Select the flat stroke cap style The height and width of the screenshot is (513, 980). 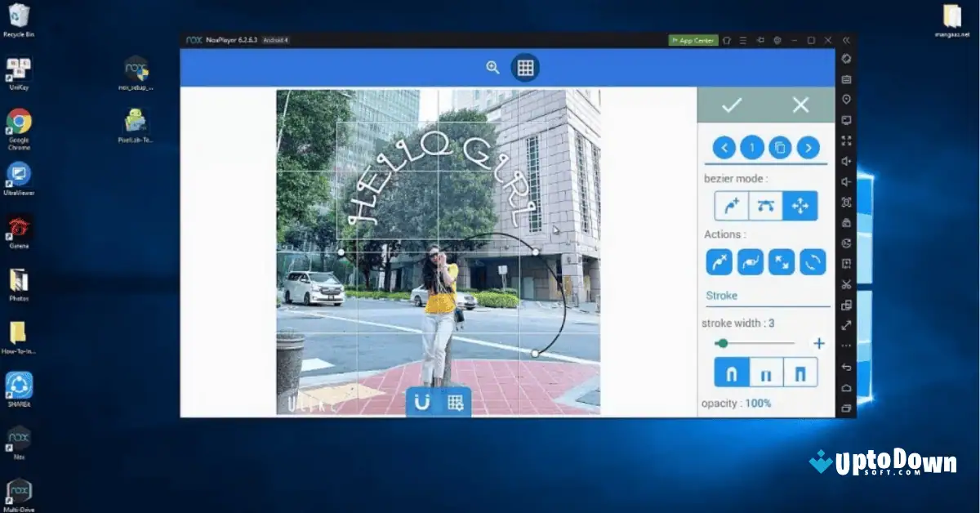(766, 372)
